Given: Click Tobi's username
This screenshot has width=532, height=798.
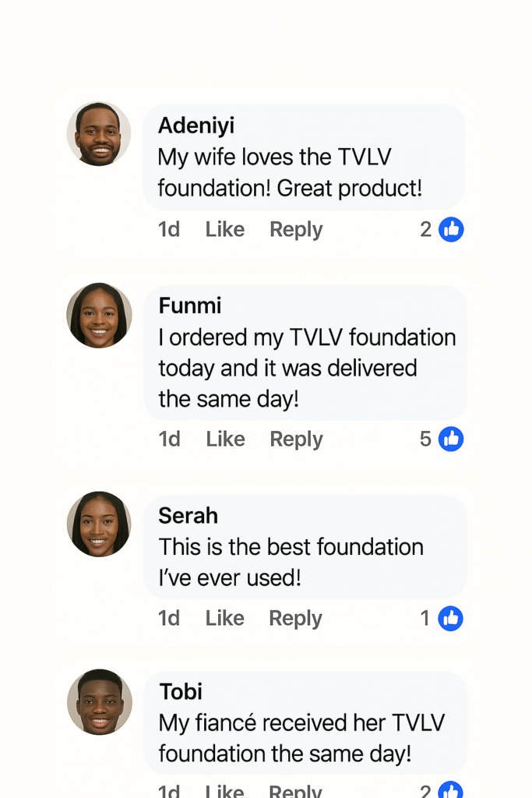Looking at the screenshot, I should (x=181, y=691).
